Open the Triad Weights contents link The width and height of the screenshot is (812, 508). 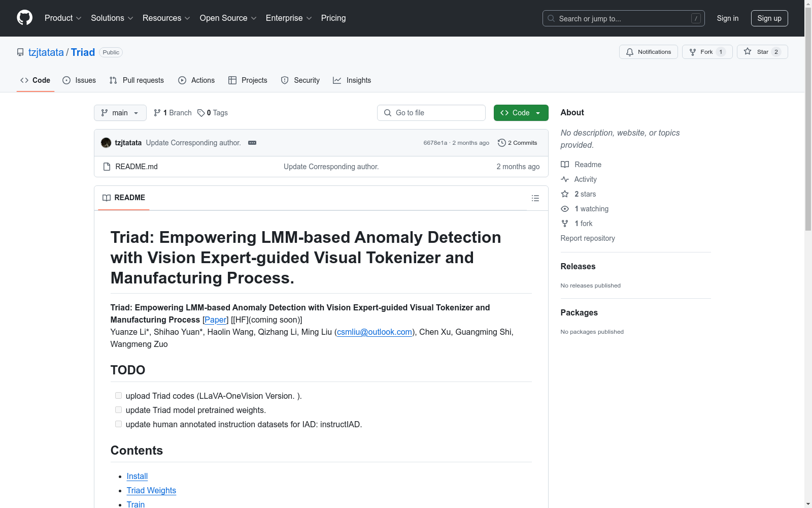click(151, 490)
